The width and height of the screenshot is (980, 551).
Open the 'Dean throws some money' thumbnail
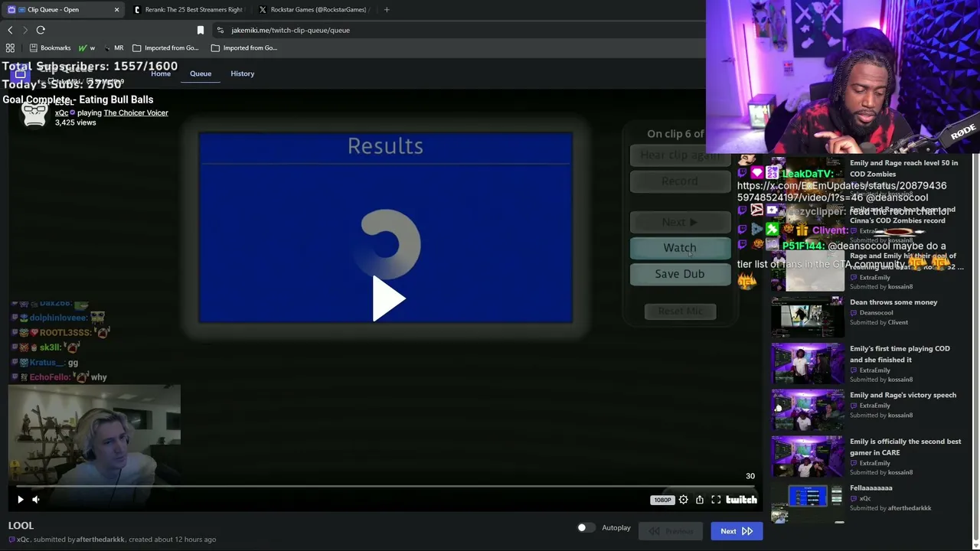click(807, 317)
